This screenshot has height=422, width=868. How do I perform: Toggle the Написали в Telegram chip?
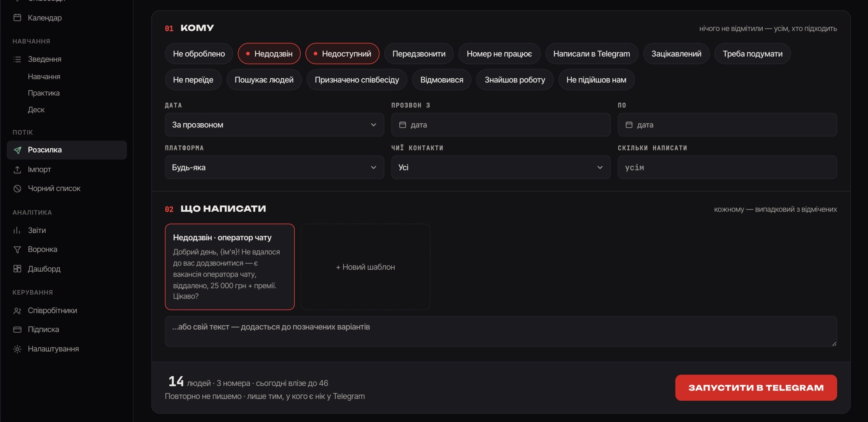coord(591,54)
